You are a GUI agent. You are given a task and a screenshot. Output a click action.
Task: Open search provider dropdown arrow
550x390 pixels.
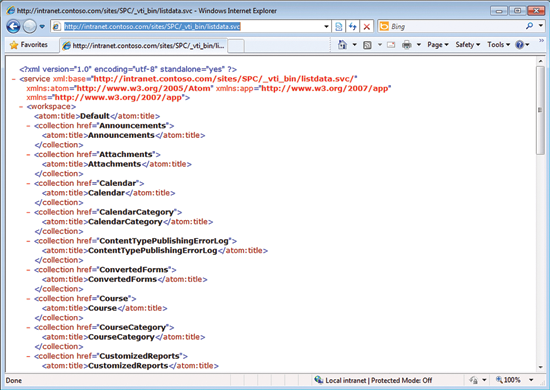point(541,26)
